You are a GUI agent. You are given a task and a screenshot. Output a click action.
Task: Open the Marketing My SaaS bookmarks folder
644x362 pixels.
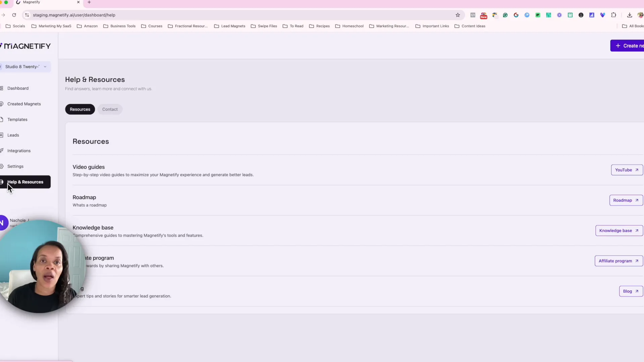pyautogui.click(x=51, y=26)
